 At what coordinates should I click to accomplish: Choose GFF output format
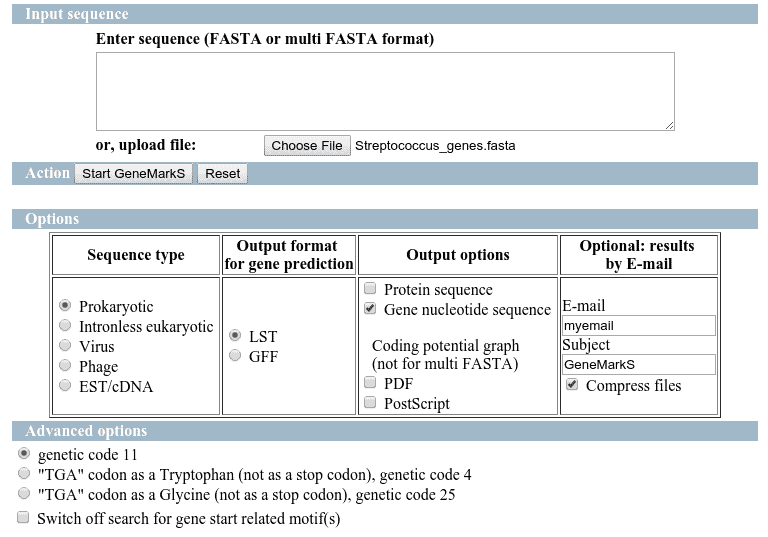(x=236, y=355)
